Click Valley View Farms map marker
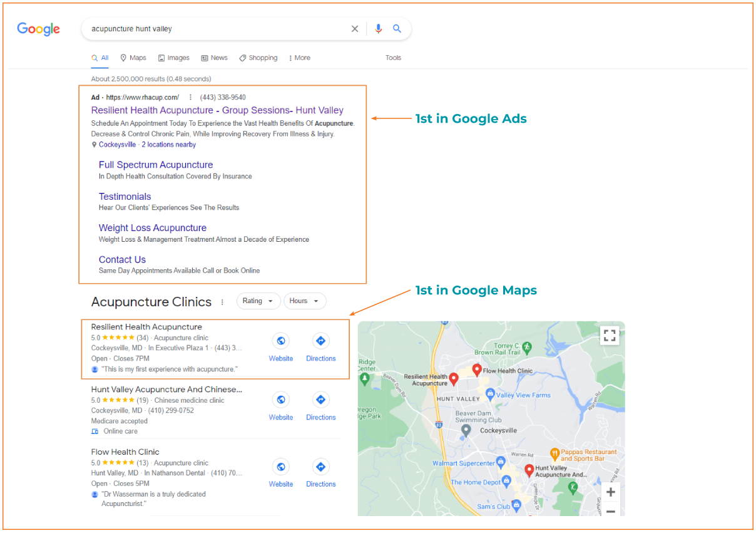756x533 pixels. [490, 395]
